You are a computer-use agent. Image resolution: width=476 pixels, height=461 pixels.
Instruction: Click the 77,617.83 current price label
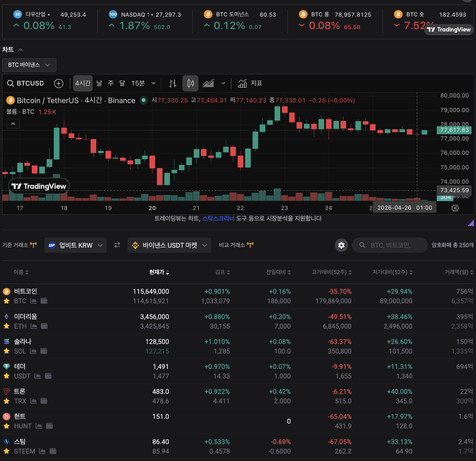click(454, 130)
